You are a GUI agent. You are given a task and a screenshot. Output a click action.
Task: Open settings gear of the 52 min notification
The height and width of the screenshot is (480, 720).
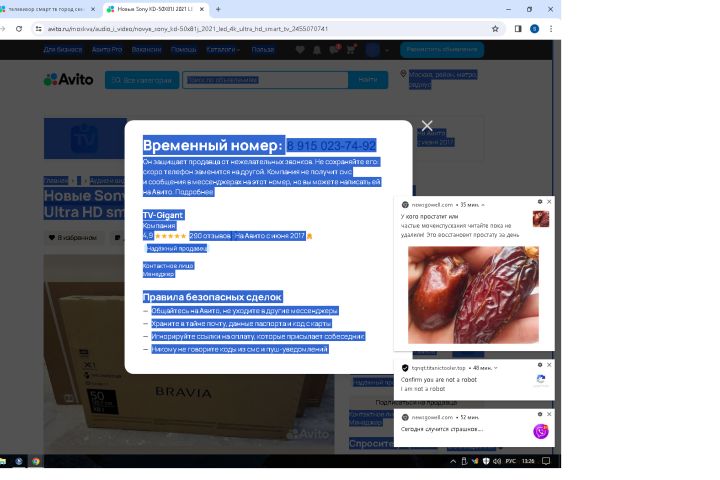click(x=540, y=414)
